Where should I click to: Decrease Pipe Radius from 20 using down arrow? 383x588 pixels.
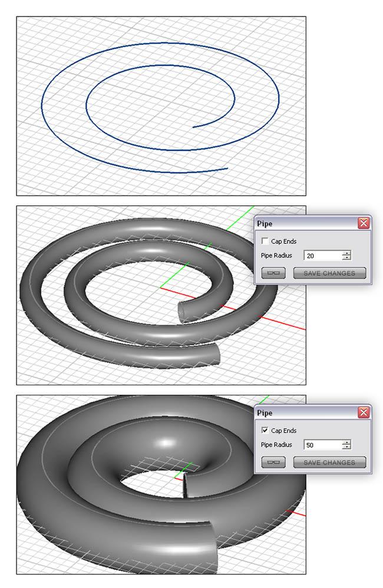pyautogui.click(x=346, y=258)
